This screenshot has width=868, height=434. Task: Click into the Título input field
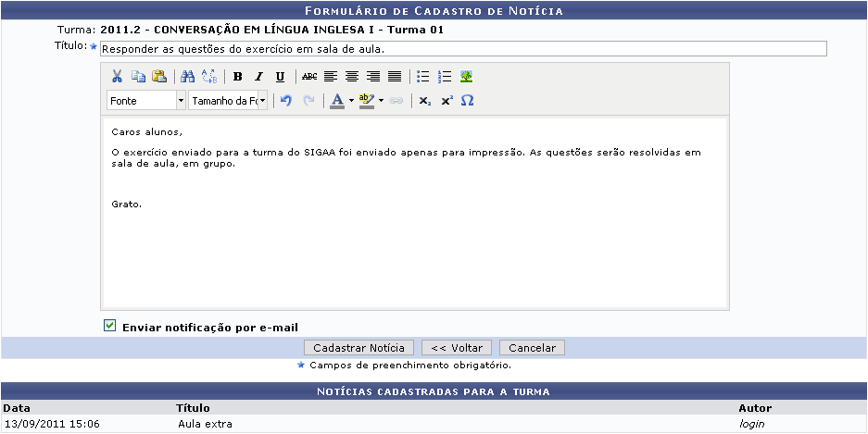pyautogui.click(x=461, y=48)
